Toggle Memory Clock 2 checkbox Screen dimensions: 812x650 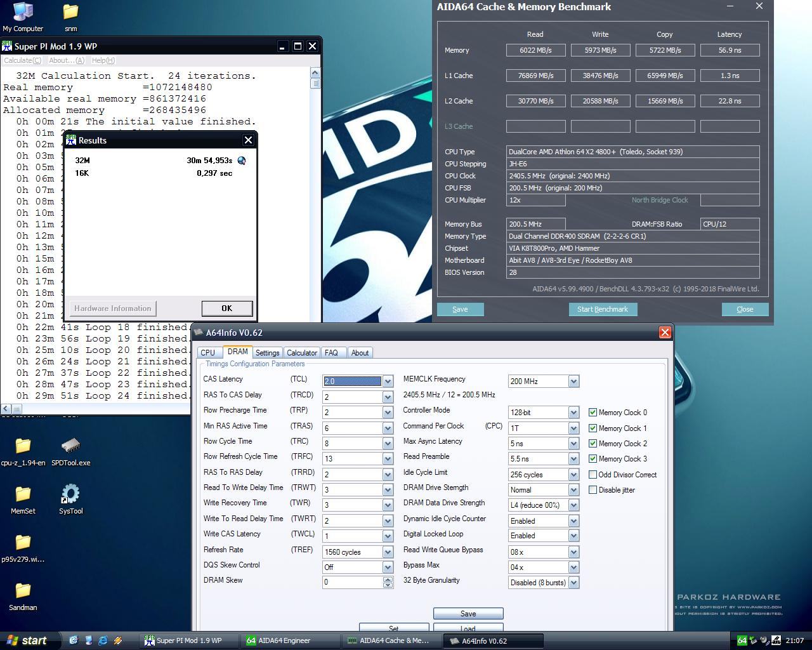click(x=593, y=444)
